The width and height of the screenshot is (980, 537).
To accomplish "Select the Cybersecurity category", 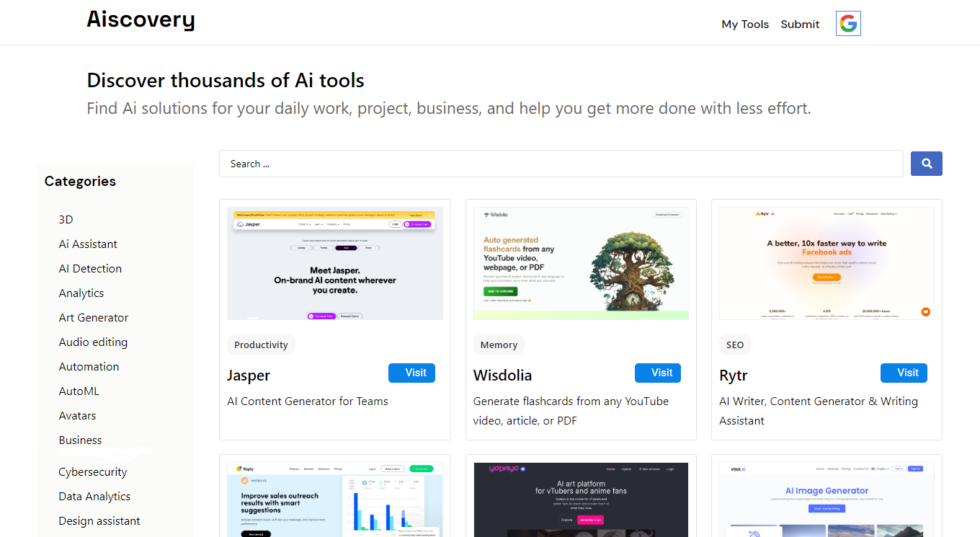I will pos(93,472).
